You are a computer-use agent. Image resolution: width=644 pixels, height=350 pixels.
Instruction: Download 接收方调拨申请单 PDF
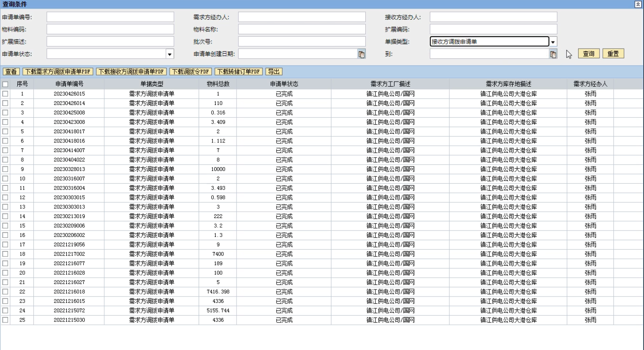tap(131, 71)
